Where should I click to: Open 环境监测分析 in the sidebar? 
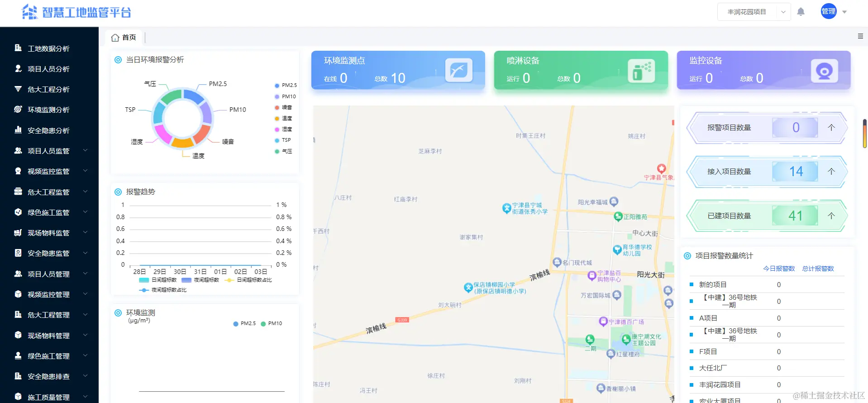pos(49,110)
